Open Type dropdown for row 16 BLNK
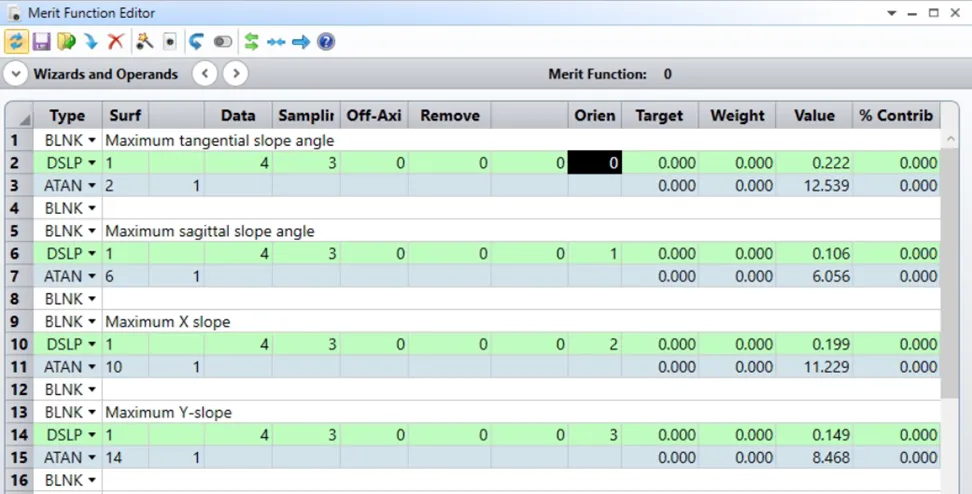This screenshot has height=494, width=972. 92,480
